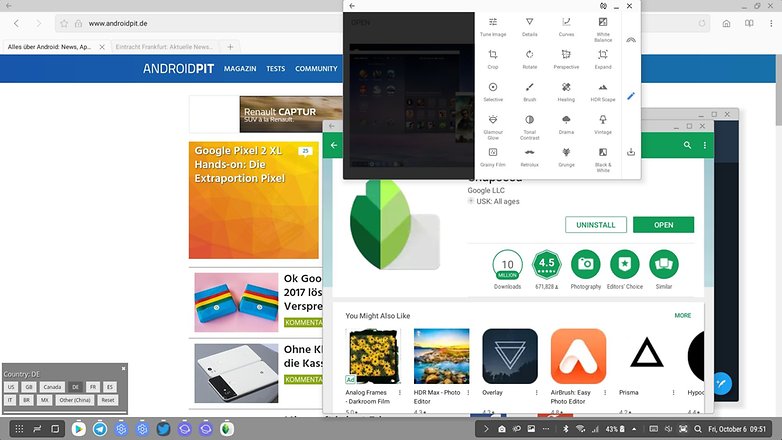Select the Retrolux filter
This screenshot has height=440, width=782.
pos(530,157)
